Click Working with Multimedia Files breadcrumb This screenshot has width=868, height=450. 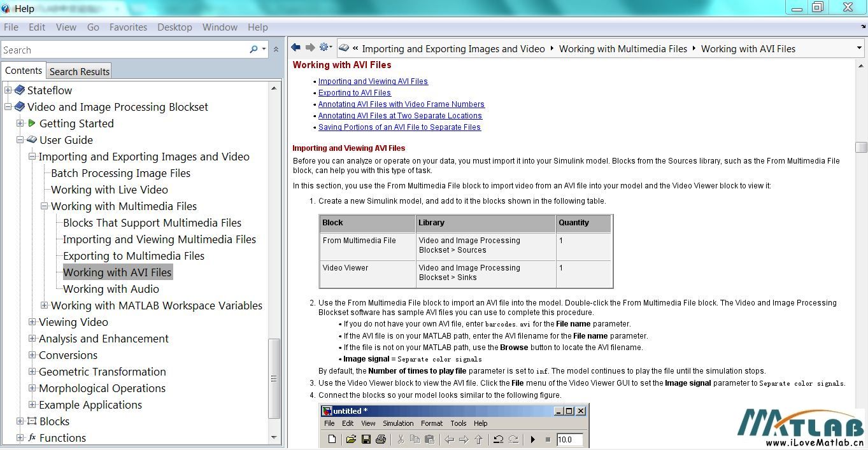[623, 48]
